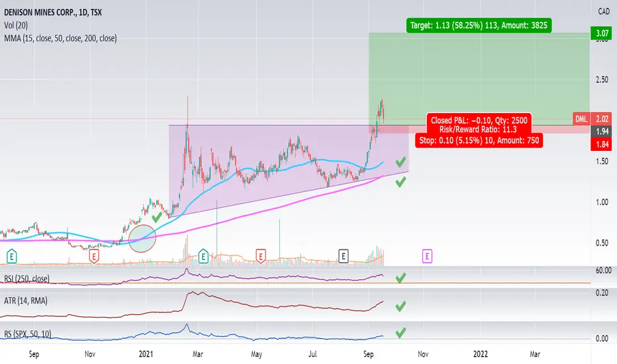Click the teal earnings E marker near September 2020
This screenshot has height=364, width=617.
(x=11, y=256)
